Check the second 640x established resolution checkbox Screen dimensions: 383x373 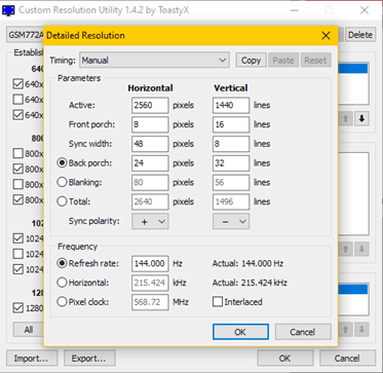(x=18, y=99)
